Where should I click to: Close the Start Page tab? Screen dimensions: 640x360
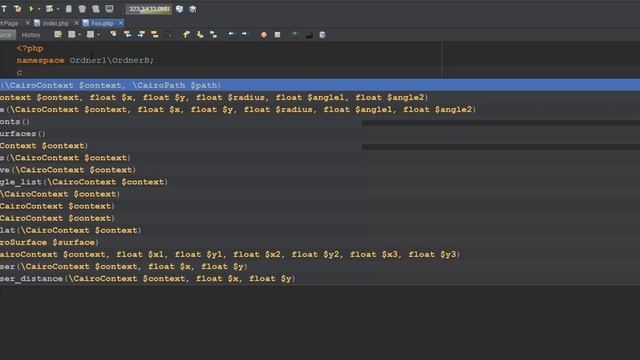coord(27,23)
